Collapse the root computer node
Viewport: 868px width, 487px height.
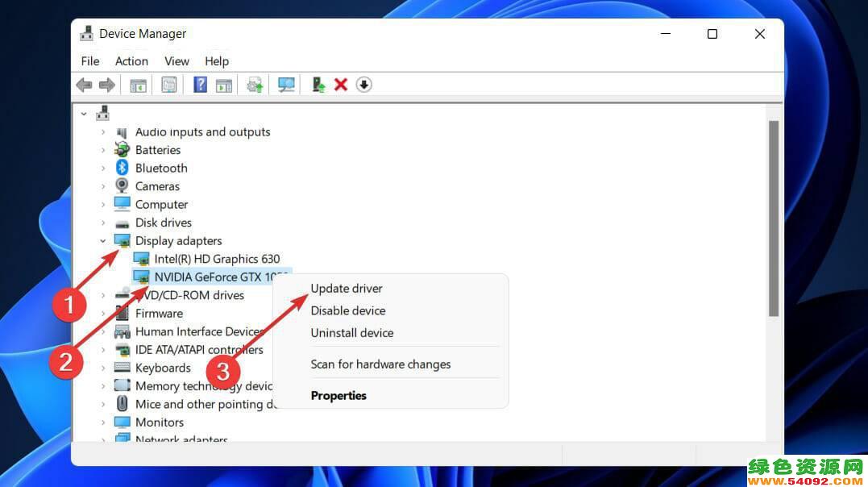[x=84, y=114]
